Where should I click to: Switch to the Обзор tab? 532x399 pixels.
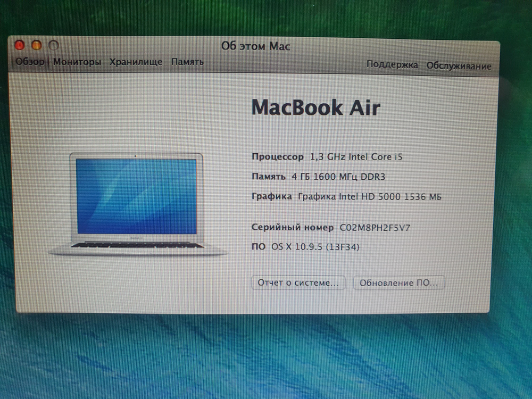tap(31, 61)
